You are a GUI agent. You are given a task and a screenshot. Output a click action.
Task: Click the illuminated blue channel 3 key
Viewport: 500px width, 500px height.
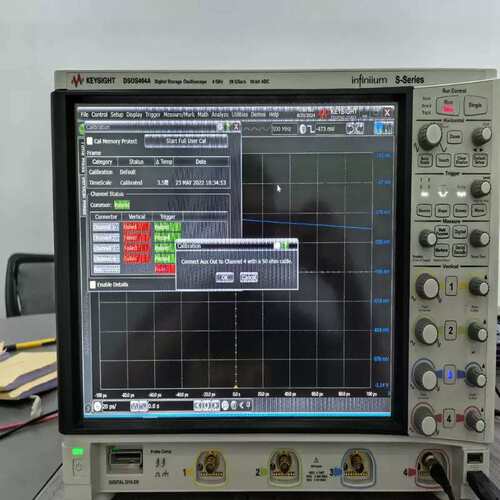[450, 375]
